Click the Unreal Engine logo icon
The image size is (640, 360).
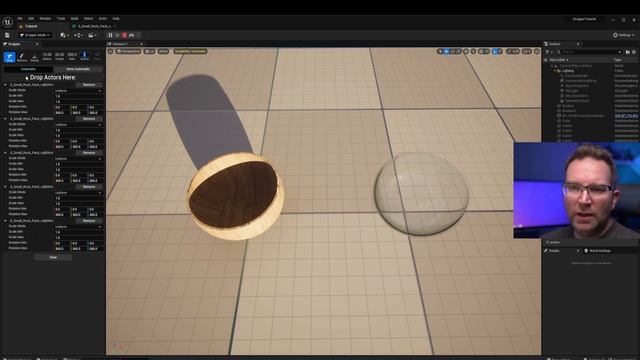tap(7, 22)
